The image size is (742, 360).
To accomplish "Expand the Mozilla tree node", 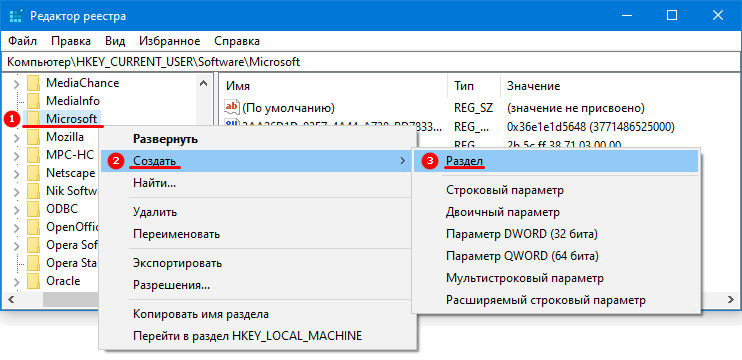I will [17, 138].
